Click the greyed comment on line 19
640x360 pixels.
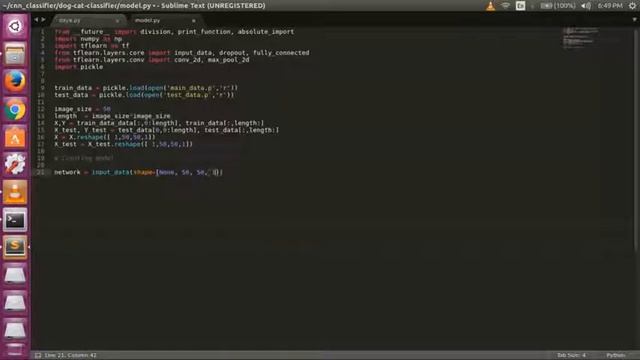coord(84,158)
